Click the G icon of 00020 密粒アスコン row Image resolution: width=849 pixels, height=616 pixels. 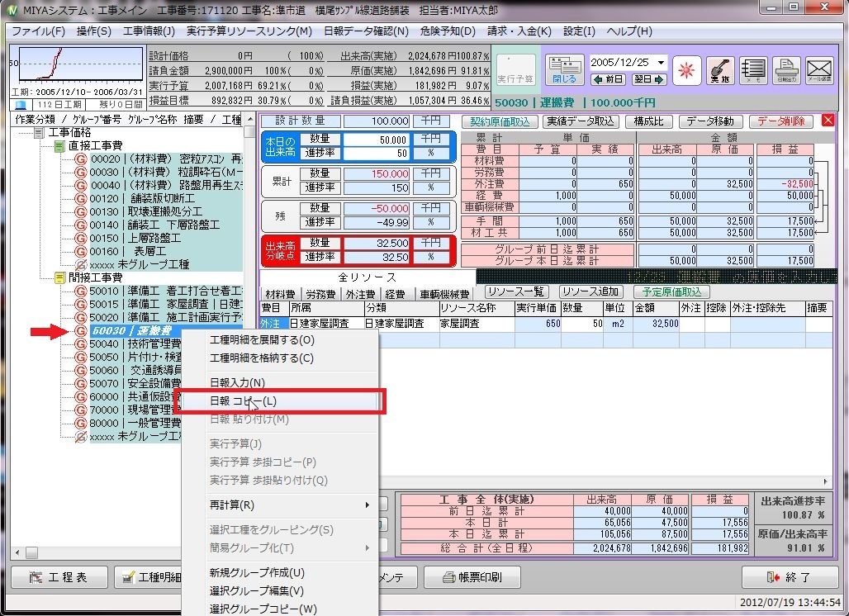tap(81, 159)
